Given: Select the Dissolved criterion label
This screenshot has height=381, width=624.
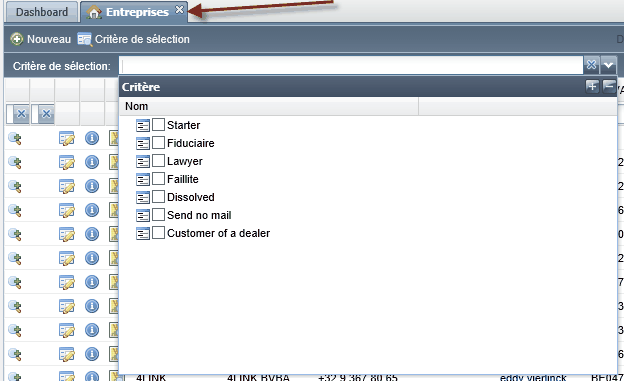Looking at the screenshot, I should (191, 197).
